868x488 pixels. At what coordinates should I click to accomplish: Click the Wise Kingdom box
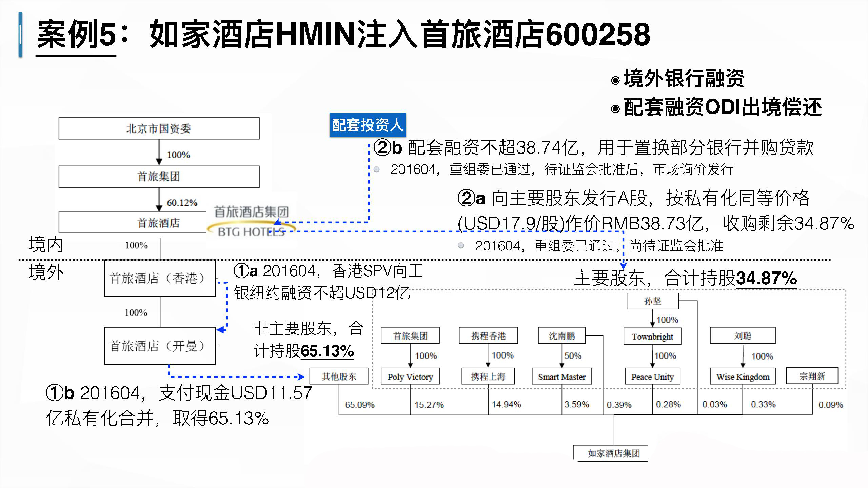(x=743, y=377)
